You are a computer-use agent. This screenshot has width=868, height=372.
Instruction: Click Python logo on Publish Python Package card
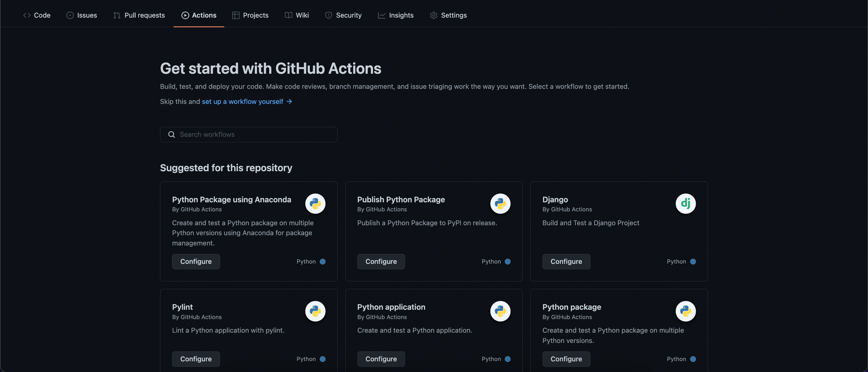[500, 204]
